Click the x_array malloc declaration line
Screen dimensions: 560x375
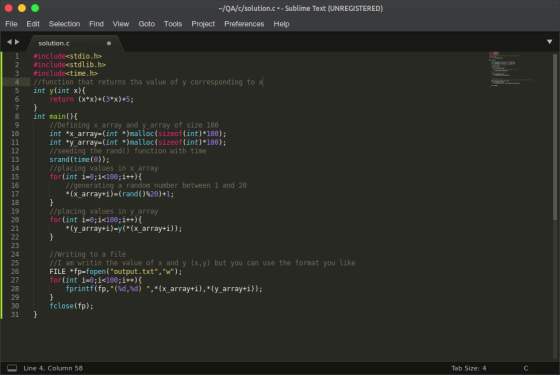pos(138,134)
